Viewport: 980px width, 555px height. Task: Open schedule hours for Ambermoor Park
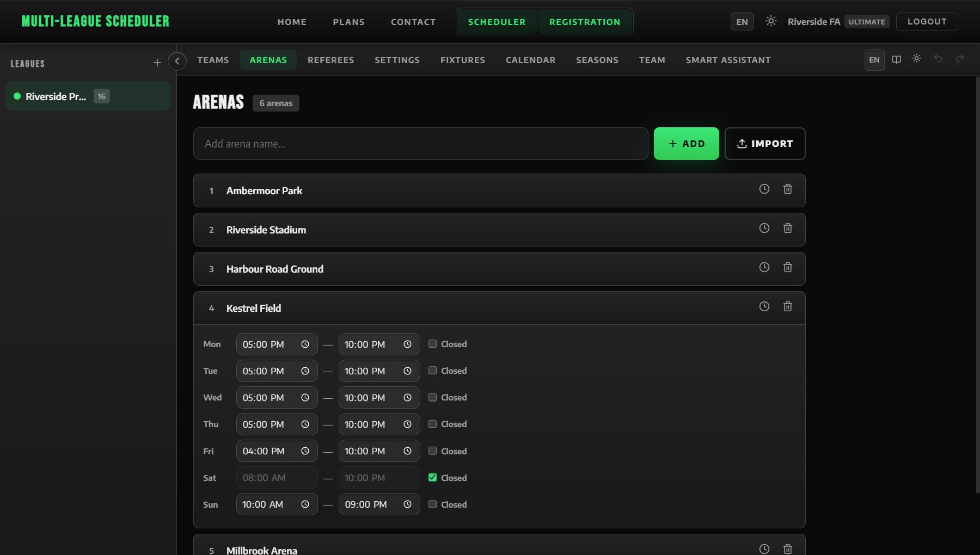point(764,189)
